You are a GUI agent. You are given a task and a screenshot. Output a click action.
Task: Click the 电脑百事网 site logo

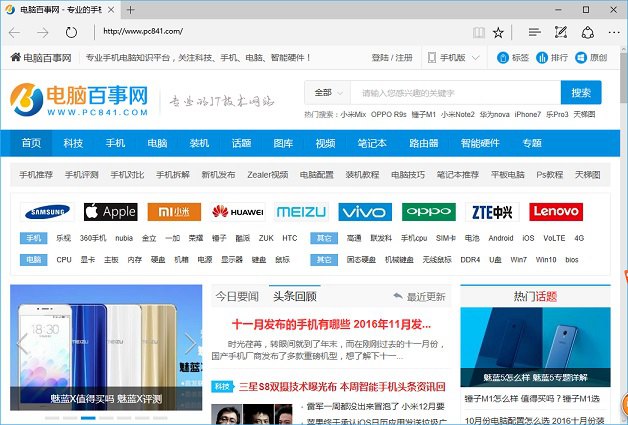(x=79, y=100)
